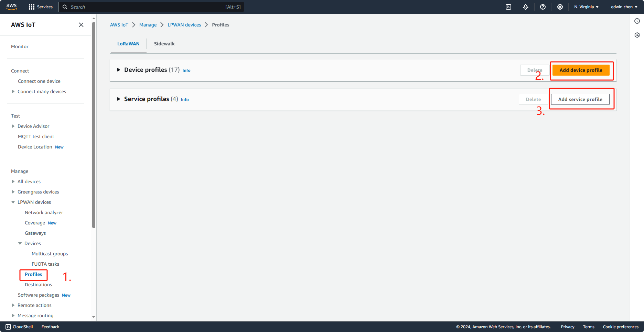Open the N. Virginia region dropdown

point(586,7)
